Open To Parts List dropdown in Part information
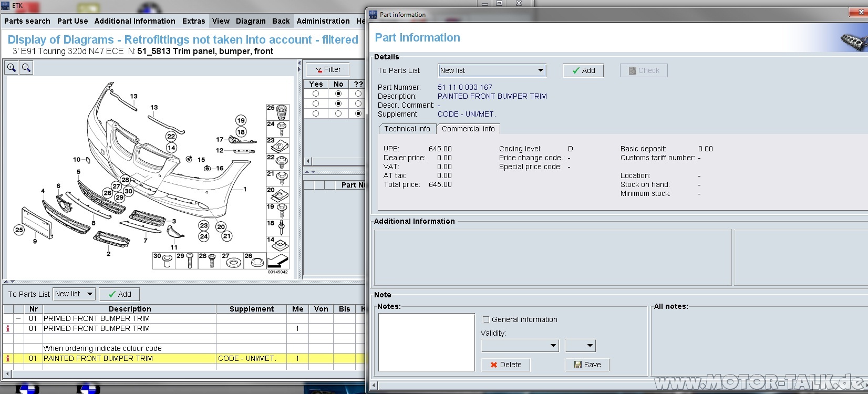Image resolution: width=868 pixels, height=394 pixels. 492,70
